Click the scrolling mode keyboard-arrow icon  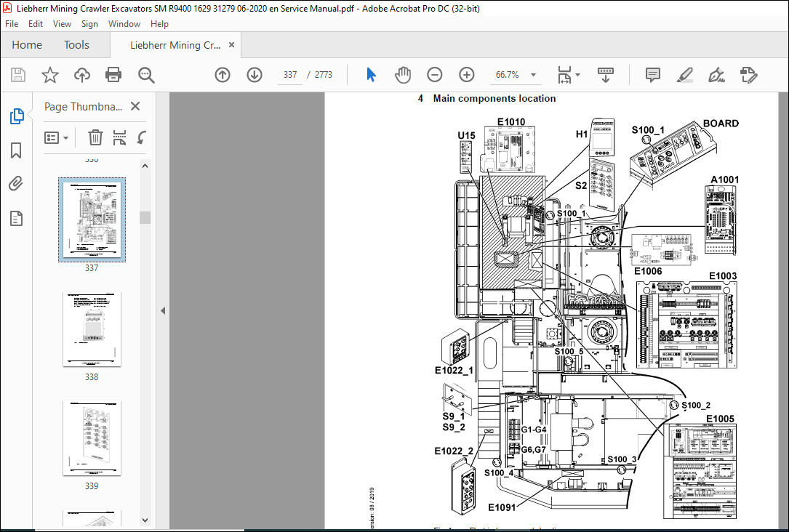(x=605, y=75)
